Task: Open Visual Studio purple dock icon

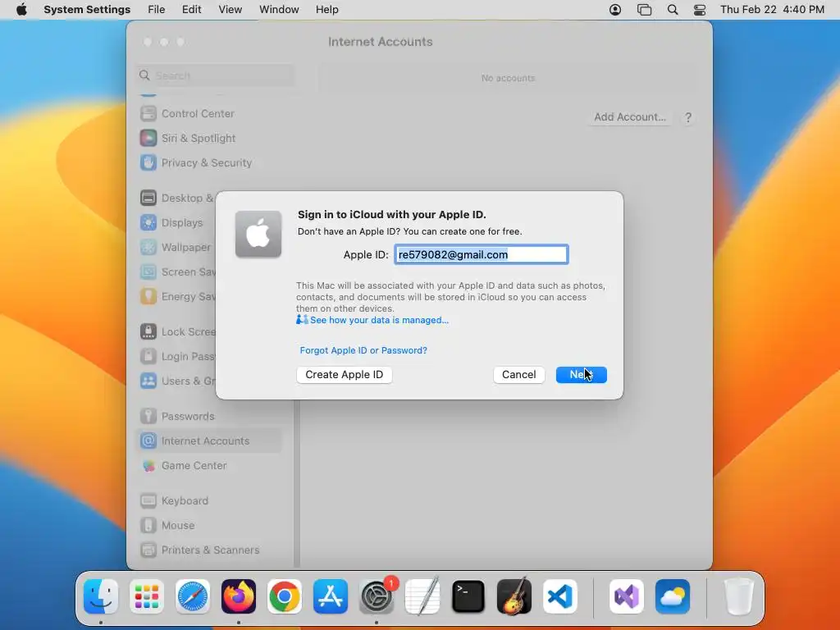Action: [x=627, y=596]
